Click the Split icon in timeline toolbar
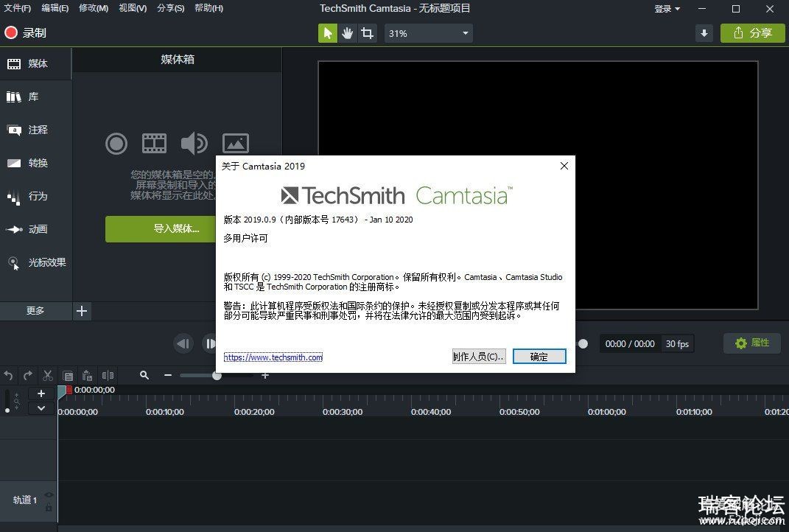The height and width of the screenshot is (532, 789). coord(108,376)
